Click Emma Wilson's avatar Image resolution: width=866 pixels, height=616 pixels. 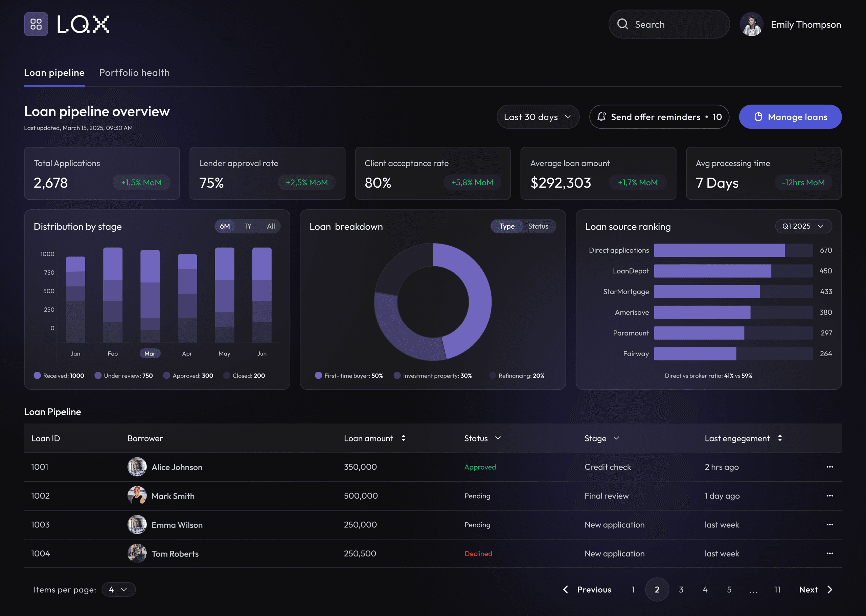[137, 525]
